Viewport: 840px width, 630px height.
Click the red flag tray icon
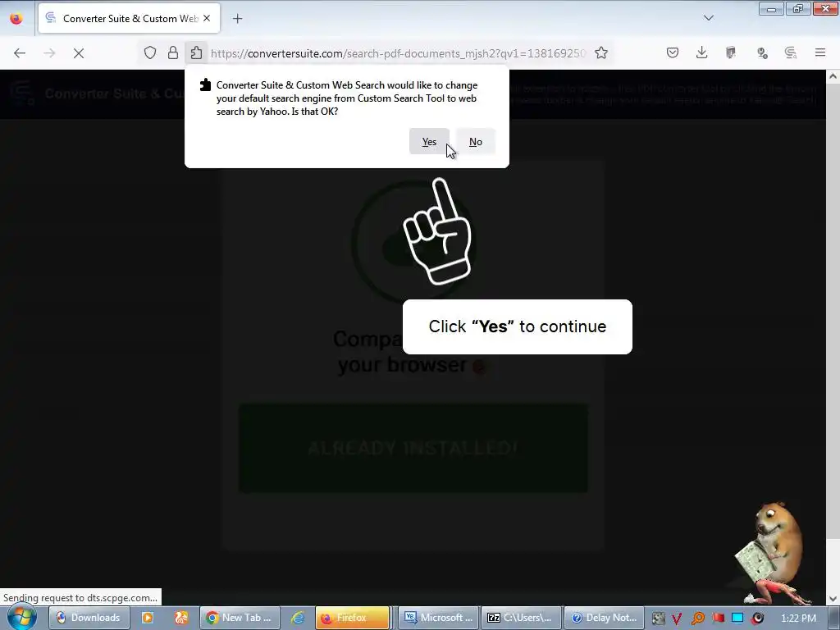718,619
